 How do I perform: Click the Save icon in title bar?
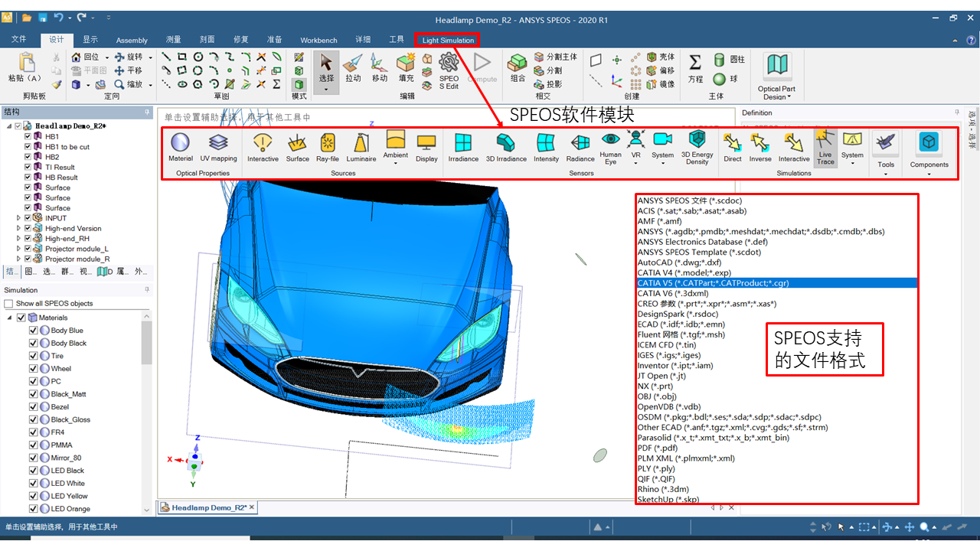click(43, 17)
